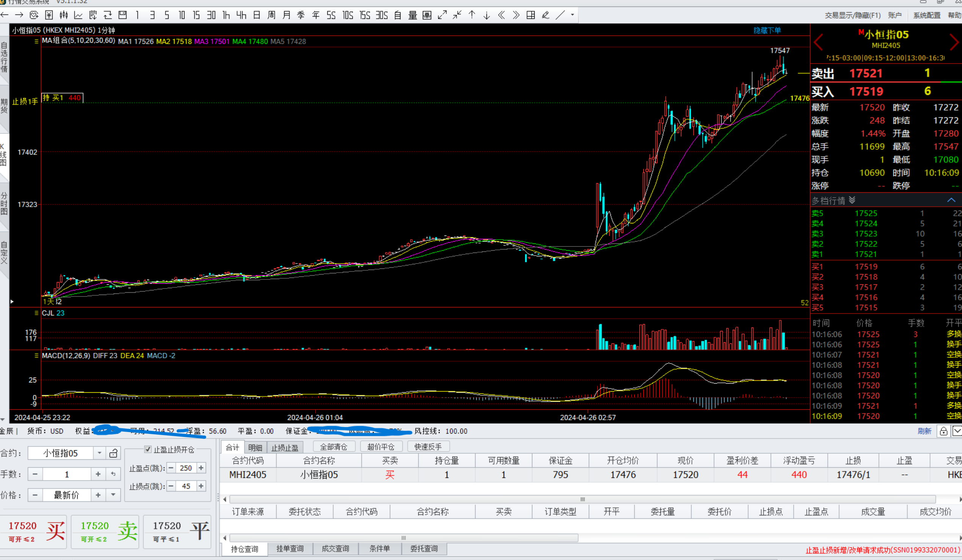Viewport: 962px width, 560px height.
Task: Click the expand arrows fullscreen icon
Action: [x=442, y=15]
